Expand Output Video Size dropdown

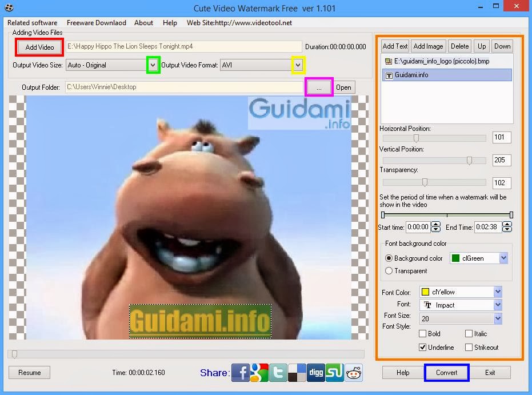point(153,65)
